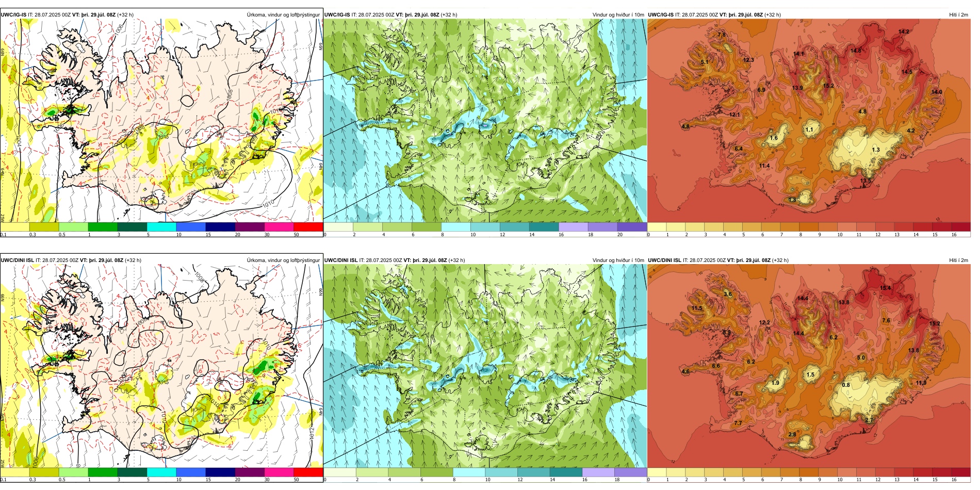Click dark red 16 swatch in IG-IS temperature legend
Image resolution: width=980 pixels, height=490 pixels.
[961, 227]
